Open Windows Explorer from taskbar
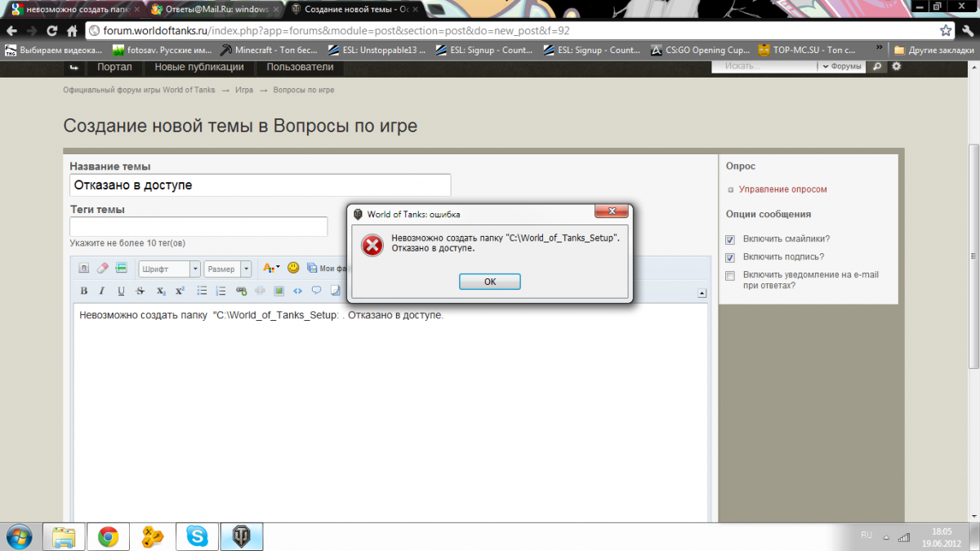 tap(65, 536)
